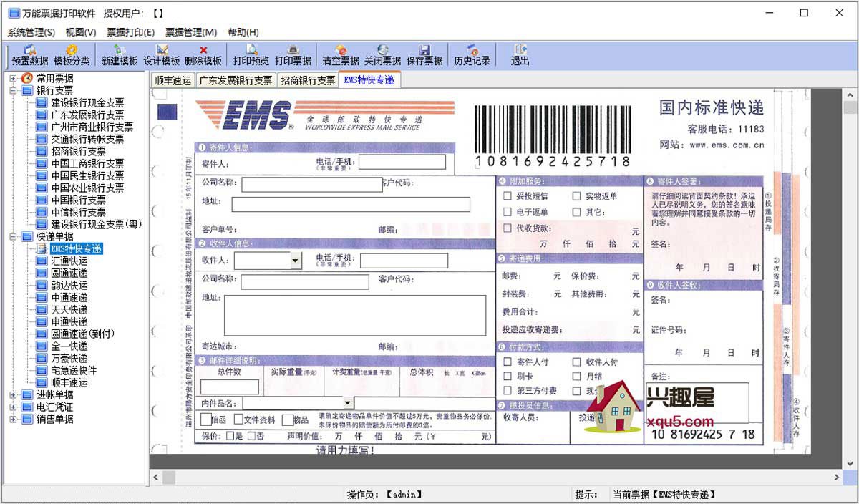Check the 寄件人付 payment checkbox
The width and height of the screenshot is (859, 504).
point(508,362)
